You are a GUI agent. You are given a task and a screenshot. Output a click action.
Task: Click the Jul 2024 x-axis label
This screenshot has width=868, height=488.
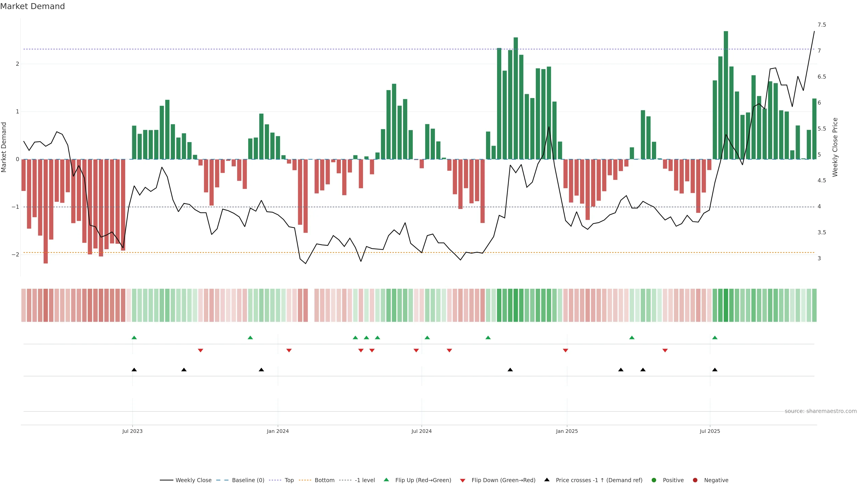point(421,431)
